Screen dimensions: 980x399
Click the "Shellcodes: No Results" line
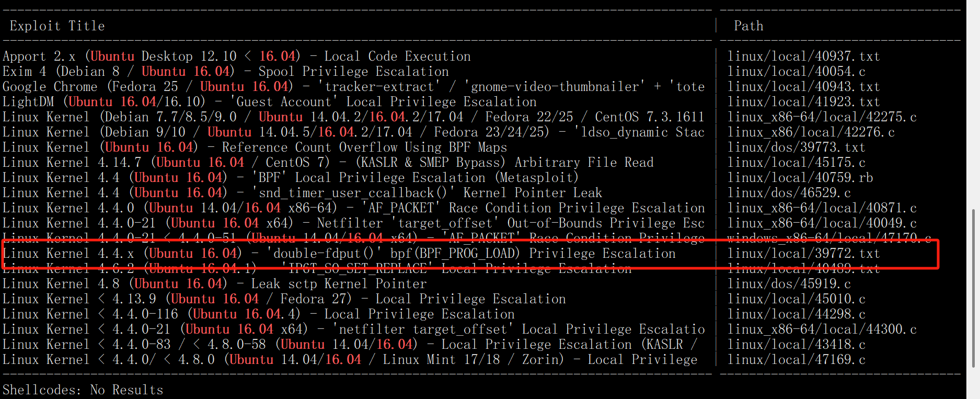click(x=83, y=390)
